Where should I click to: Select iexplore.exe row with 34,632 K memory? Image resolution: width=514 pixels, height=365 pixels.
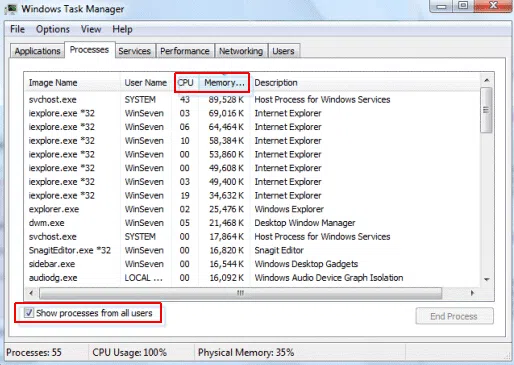[253, 195]
